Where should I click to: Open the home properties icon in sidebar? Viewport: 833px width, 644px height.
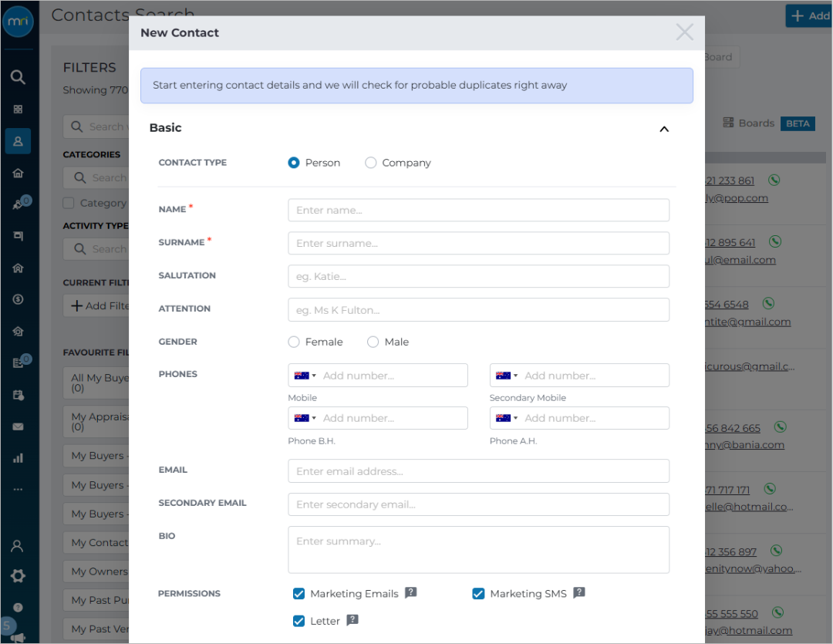(x=18, y=173)
